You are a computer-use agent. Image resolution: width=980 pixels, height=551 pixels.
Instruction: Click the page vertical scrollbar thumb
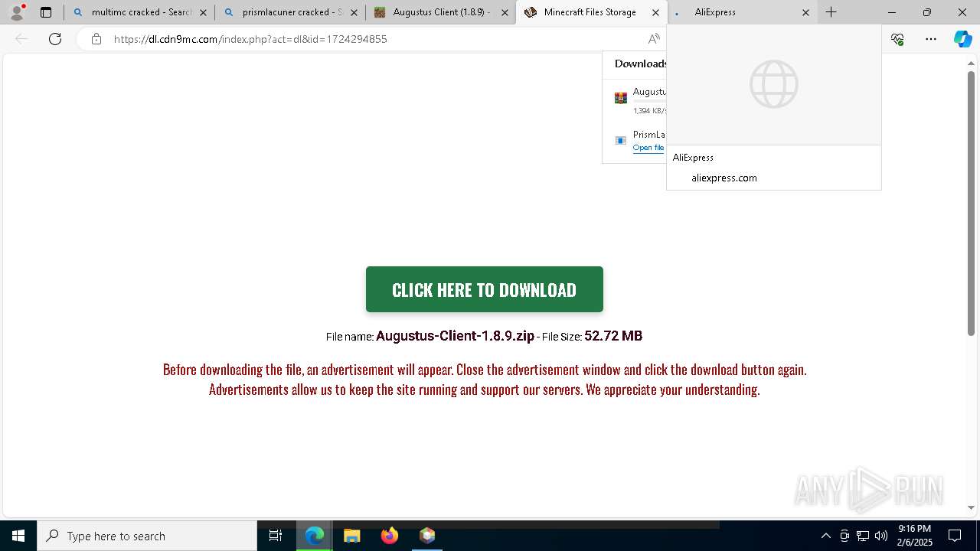point(971,203)
